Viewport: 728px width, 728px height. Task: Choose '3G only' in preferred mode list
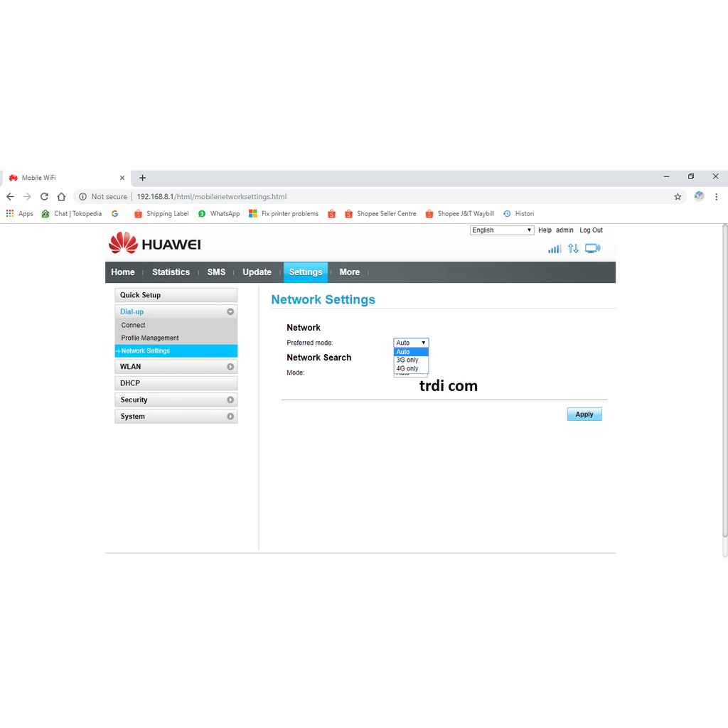(x=407, y=360)
